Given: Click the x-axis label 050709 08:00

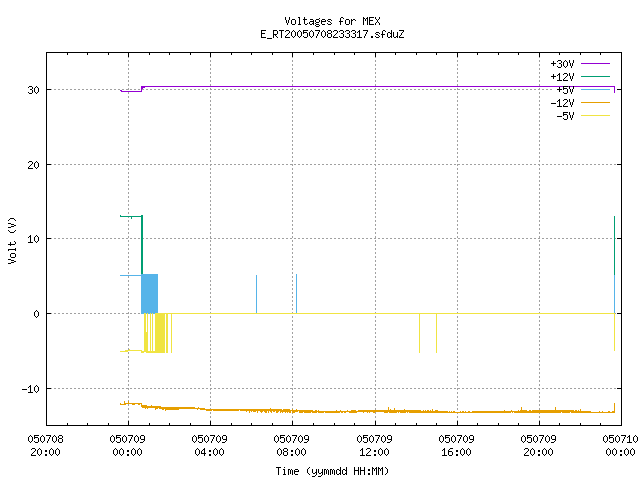Looking at the screenshot, I should pos(292,446).
